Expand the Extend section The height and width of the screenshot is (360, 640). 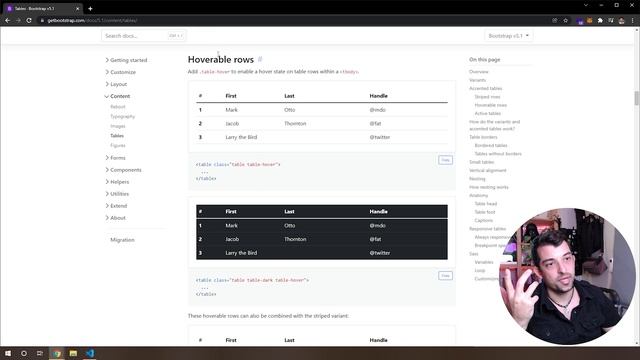(x=116, y=206)
